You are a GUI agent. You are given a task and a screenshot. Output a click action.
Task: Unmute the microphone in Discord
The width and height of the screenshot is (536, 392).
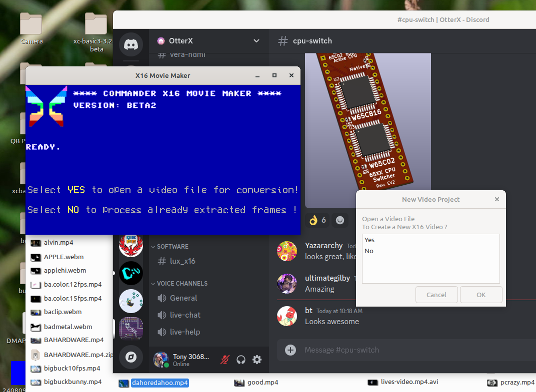click(224, 360)
